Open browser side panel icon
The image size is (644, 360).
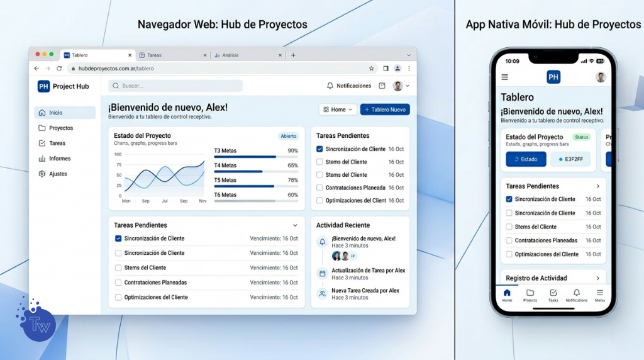point(386,68)
